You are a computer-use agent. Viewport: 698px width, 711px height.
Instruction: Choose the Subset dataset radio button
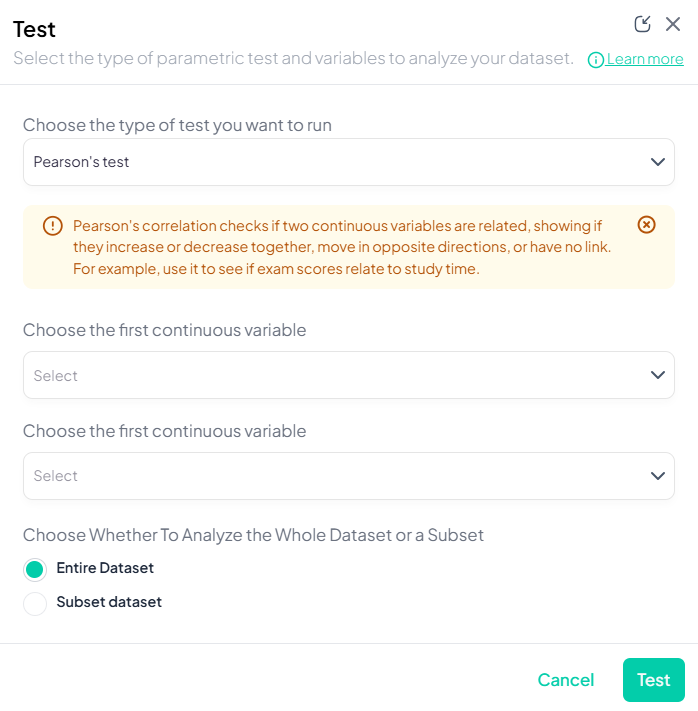[35, 604]
